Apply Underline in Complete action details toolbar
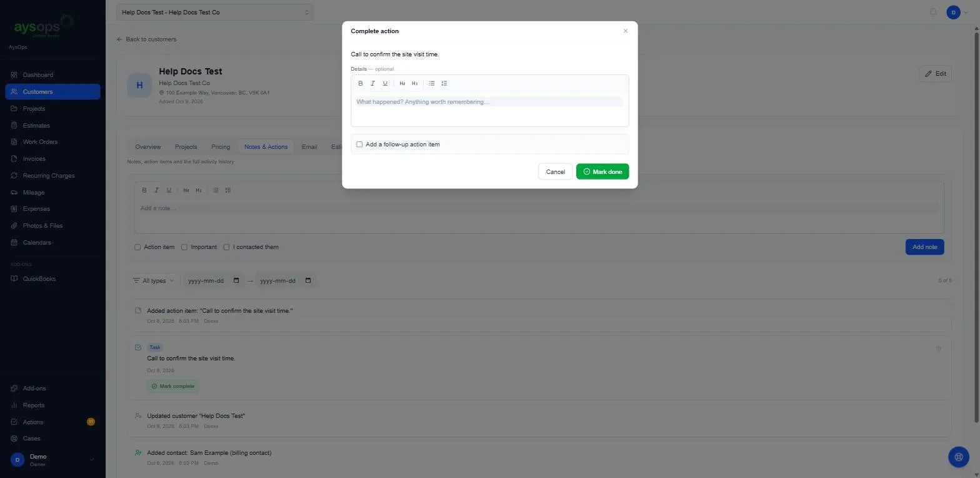The height and width of the screenshot is (478, 980). click(385, 83)
